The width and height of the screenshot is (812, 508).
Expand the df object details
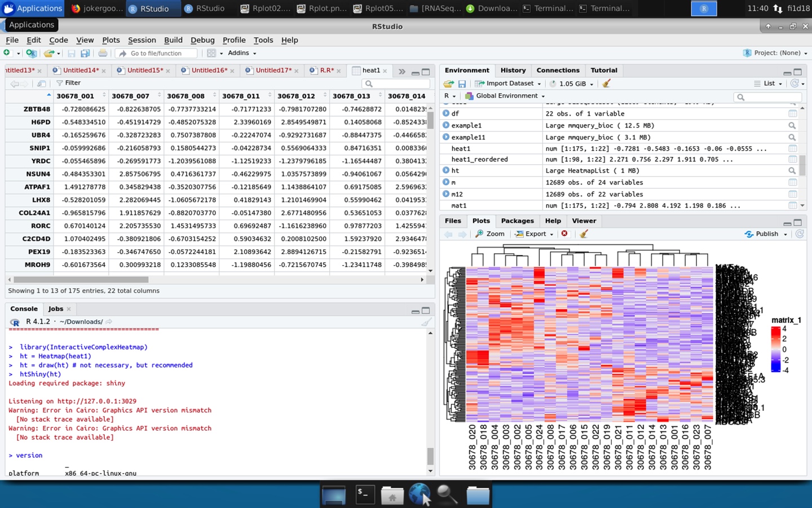[445, 113]
